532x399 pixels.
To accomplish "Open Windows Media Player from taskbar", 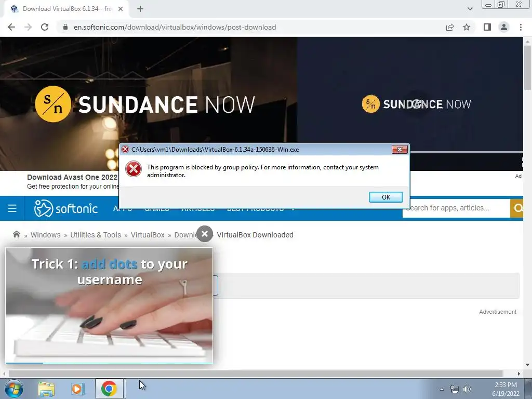I will (x=77, y=389).
